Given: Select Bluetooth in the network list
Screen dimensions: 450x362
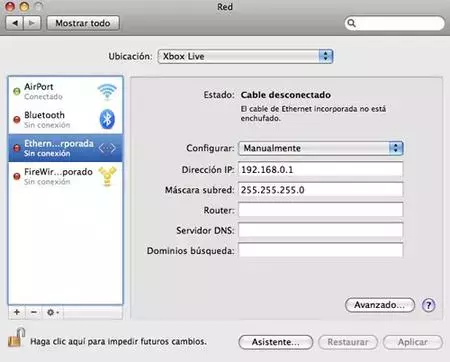Looking at the screenshot, I should point(66,120).
